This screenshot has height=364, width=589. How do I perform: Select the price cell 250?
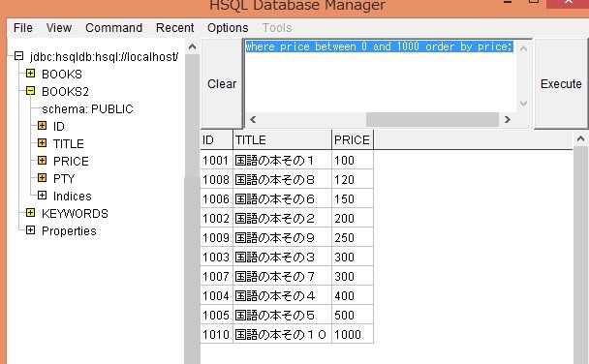[x=353, y=238]
